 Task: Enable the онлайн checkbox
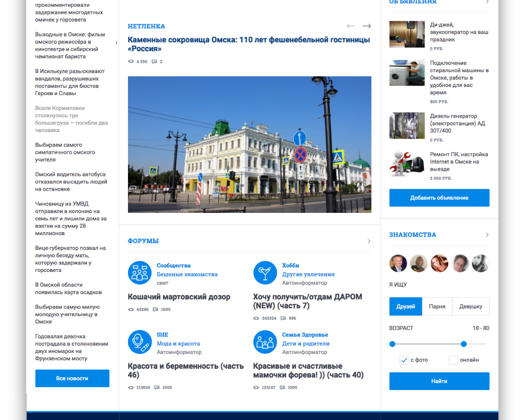(453, 360)
